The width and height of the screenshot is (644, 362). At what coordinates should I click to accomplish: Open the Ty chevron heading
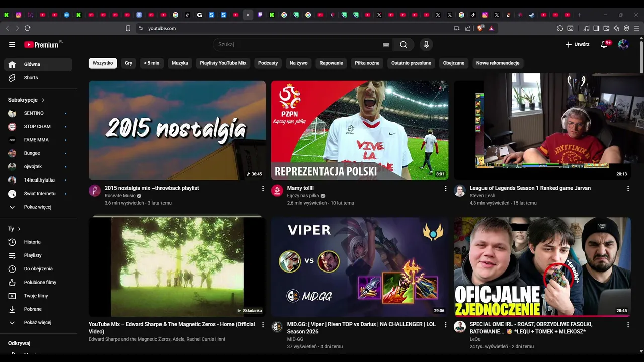tap(15, 229)
